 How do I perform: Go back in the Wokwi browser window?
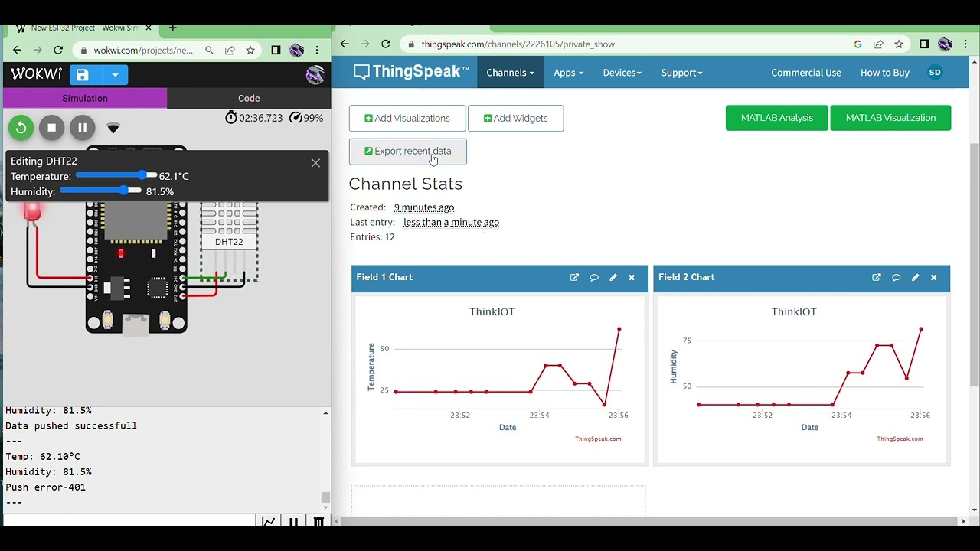(17, 51)
